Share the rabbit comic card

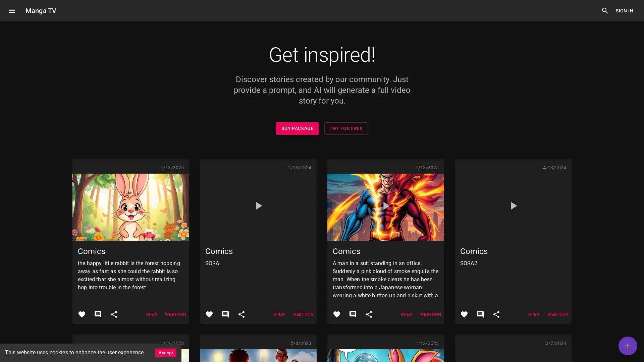[x=114, y=314]
